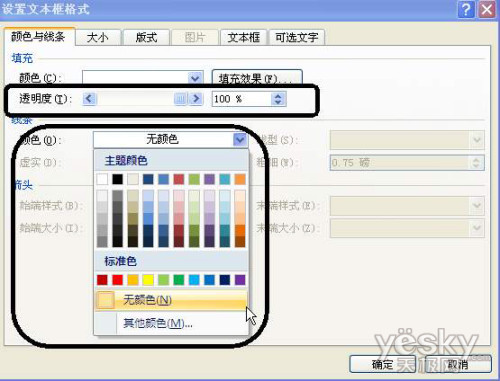This screenshot has height=381, width=500.
Task: Pick the dark blue theme color swatch
Action: [x=148, y=179]
